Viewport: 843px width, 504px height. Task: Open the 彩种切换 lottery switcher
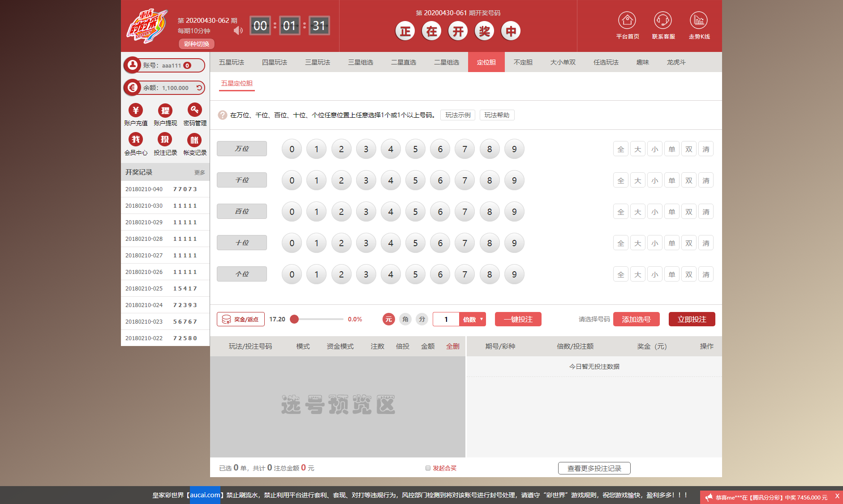pyautogui.click(x=197, y=44)
